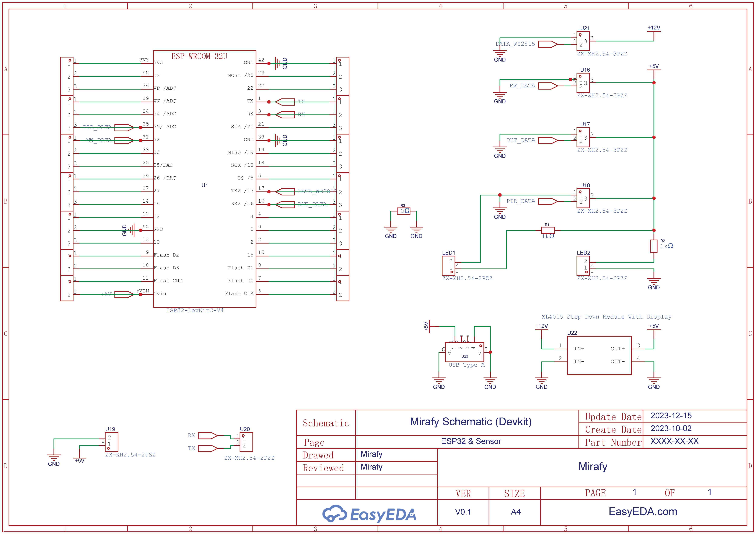Click the update date 2023-12-15
756x534 pixels.
[671, 416]
